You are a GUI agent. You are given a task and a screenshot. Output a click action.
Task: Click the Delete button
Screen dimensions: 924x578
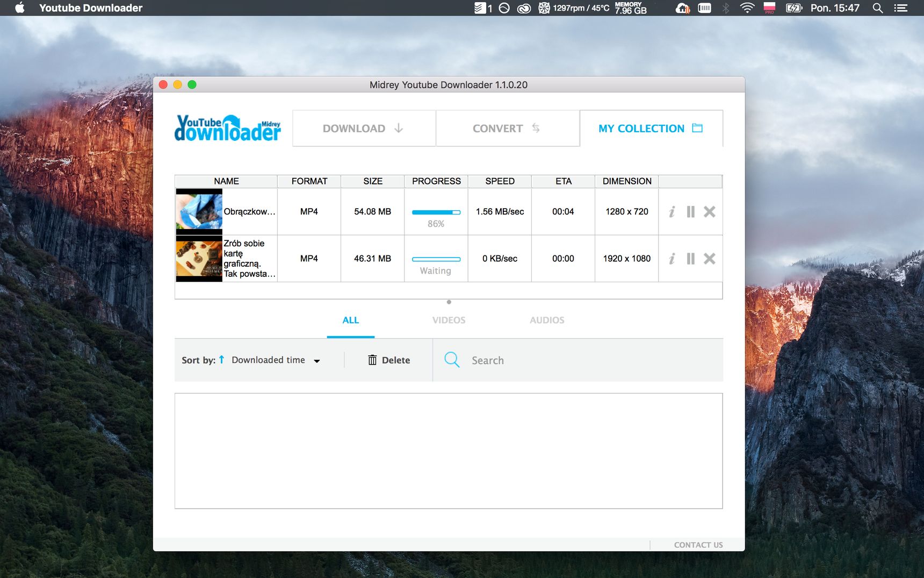tap(389, 360)
